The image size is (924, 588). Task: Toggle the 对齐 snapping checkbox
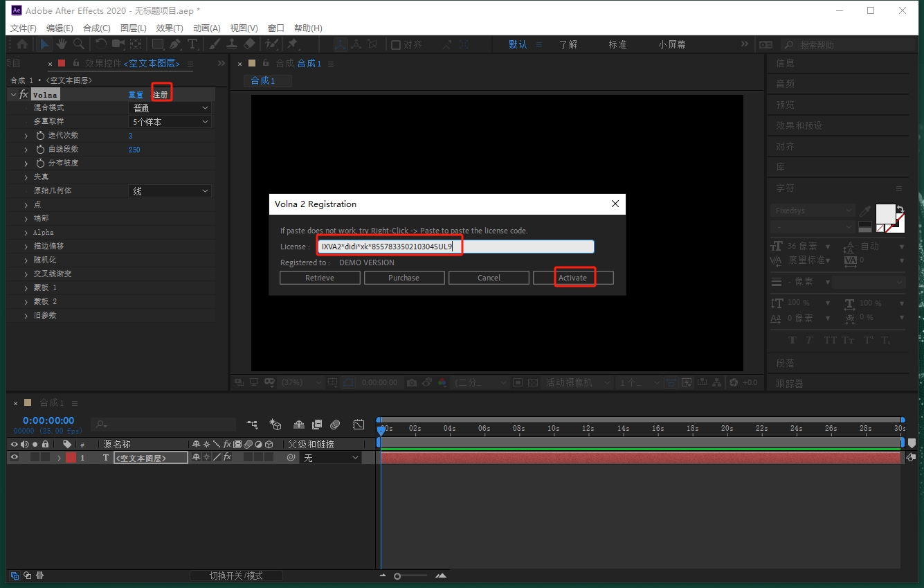click(396, 44)
